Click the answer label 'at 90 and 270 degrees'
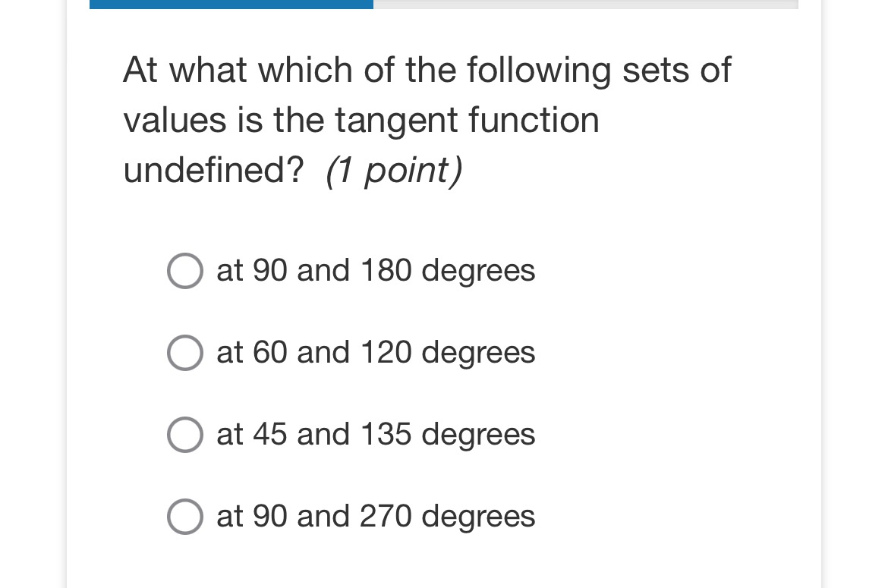 point(376,517)
